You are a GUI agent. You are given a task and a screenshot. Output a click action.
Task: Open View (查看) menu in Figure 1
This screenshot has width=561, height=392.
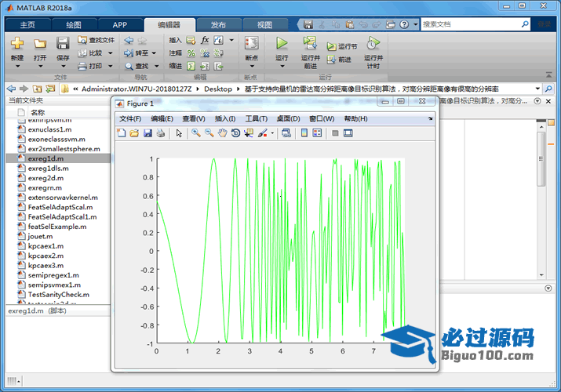tap(194, 118)
